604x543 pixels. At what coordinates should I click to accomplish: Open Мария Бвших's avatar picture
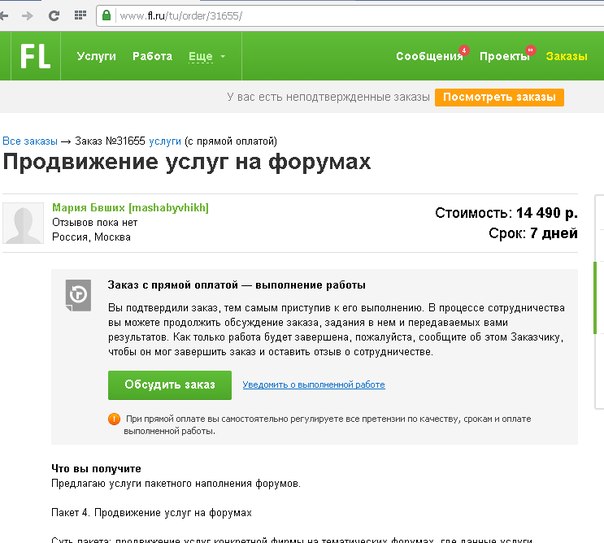tap(23, 223)
